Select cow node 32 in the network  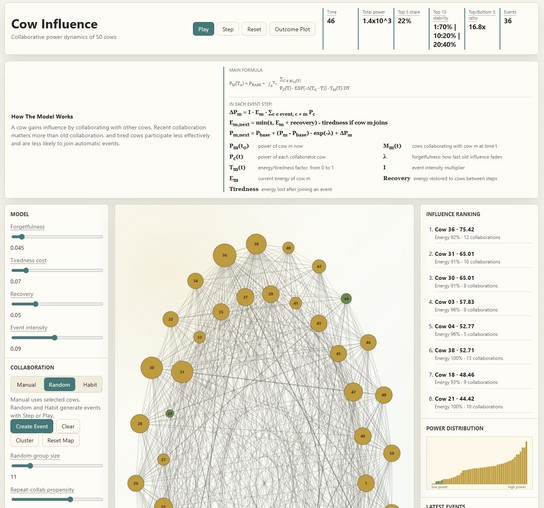170,319
